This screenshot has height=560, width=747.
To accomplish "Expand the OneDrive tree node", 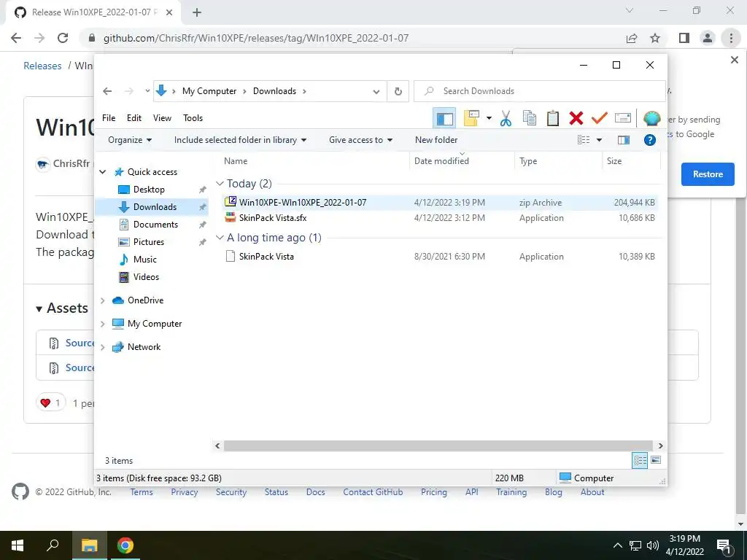I will [102, 300].
